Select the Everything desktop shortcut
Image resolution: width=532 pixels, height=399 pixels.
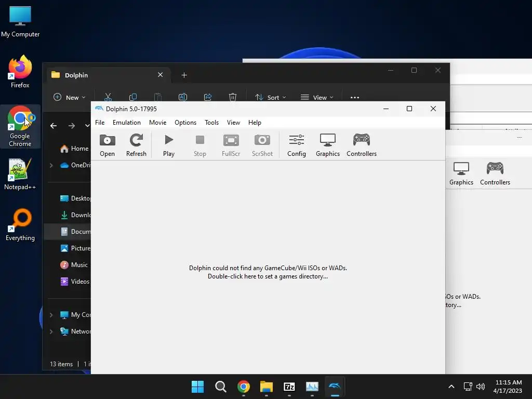20,224
